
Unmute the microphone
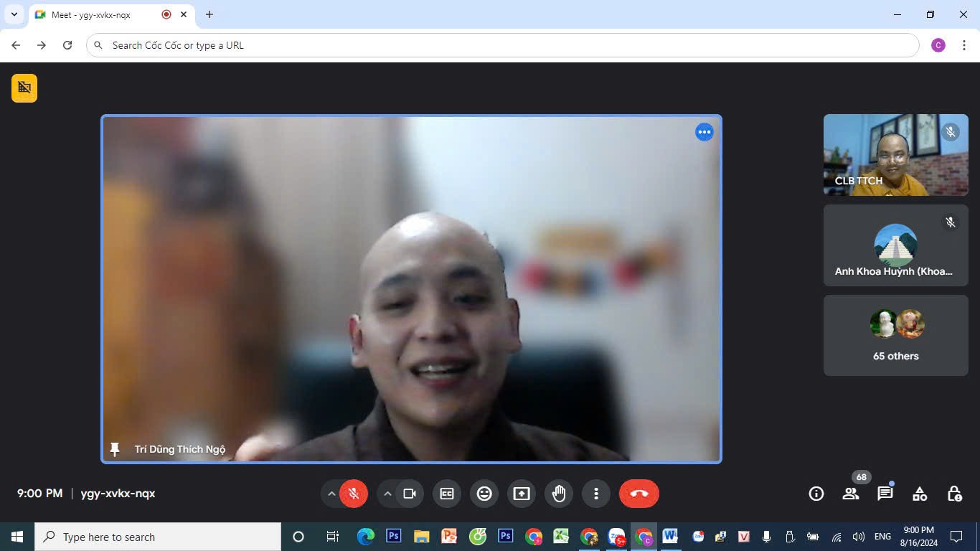point(353,494)
